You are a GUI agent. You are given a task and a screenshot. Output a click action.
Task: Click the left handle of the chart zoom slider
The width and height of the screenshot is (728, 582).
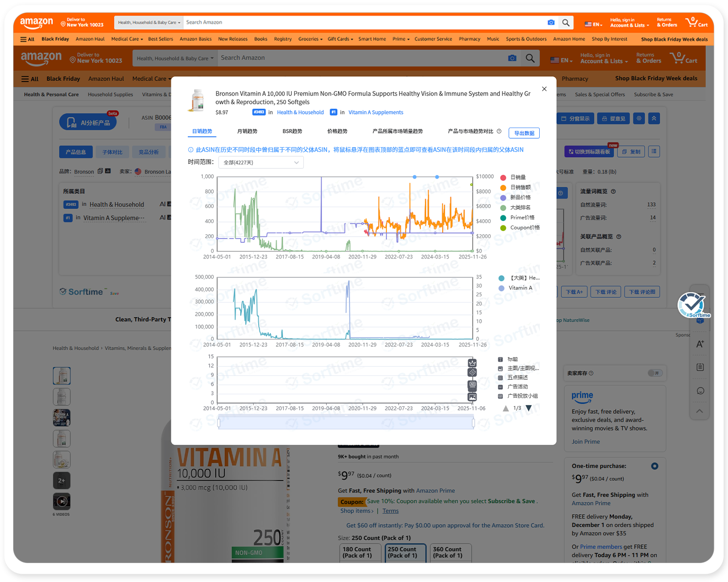pyautogui.click(x=219, y=423)
